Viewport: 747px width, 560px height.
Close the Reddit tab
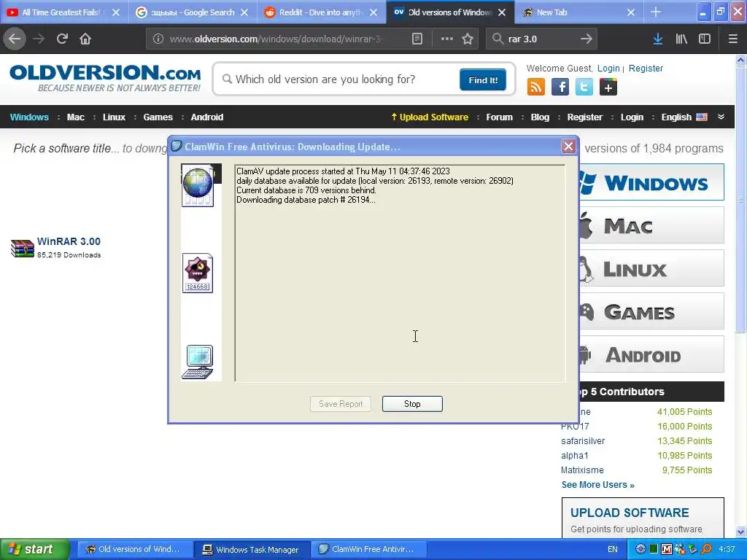[x=373, y=12]
